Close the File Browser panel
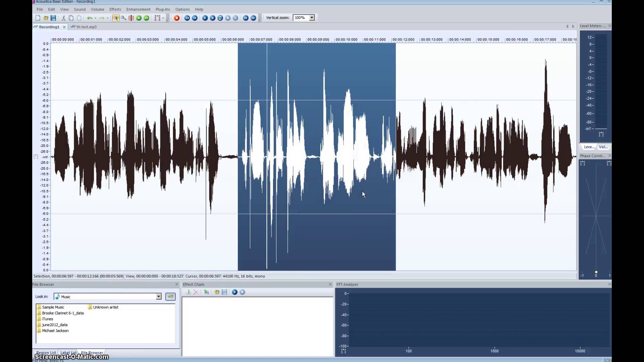Screen dimensions: 644x362 point(177,284)
